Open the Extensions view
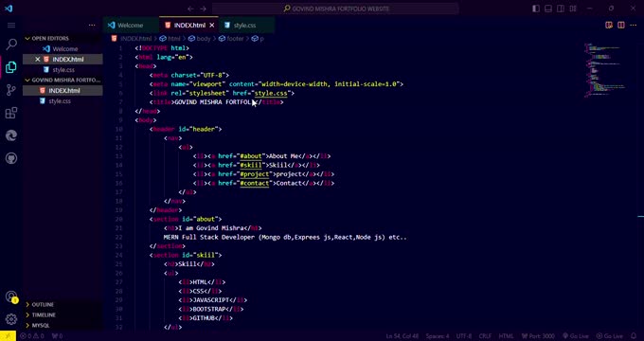Image resolution: width=644 pixels, height=341 pixels. [x=11, y=113]
